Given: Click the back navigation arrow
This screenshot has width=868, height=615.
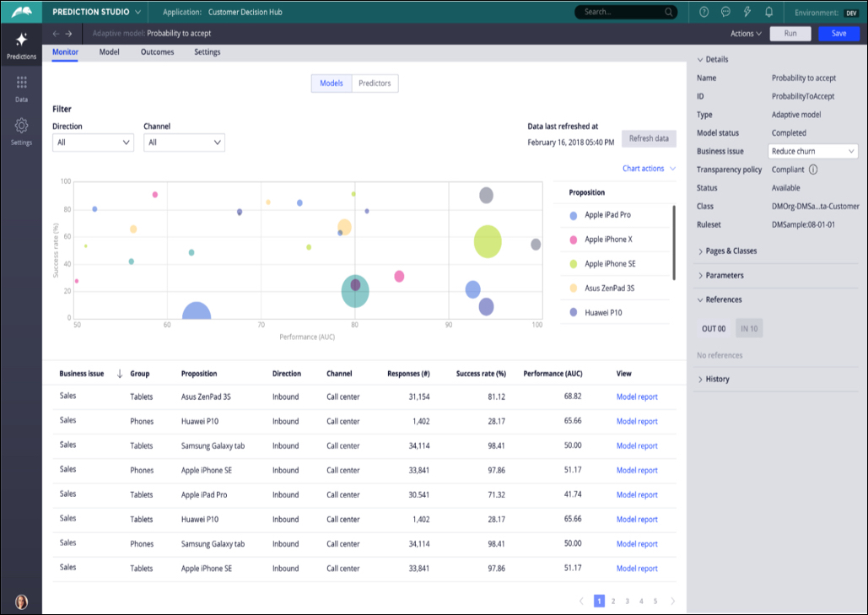Looking at the screenshot, I should coord(56,34).
